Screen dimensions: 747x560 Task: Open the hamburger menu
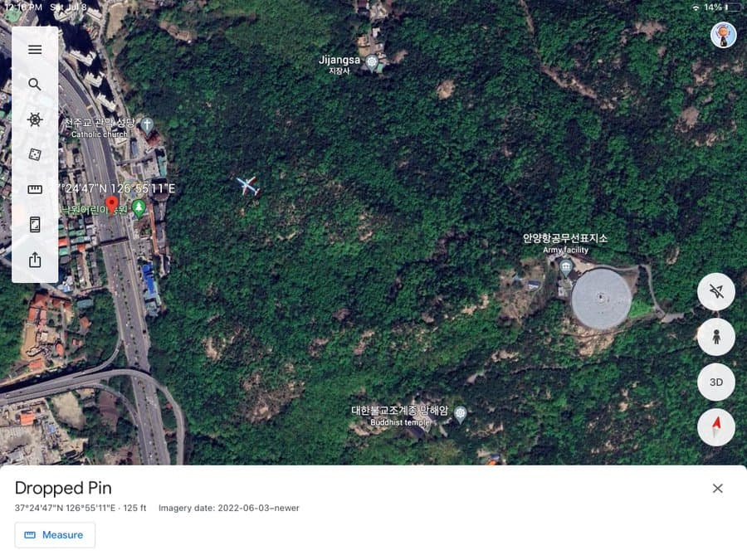click(35, 50)
